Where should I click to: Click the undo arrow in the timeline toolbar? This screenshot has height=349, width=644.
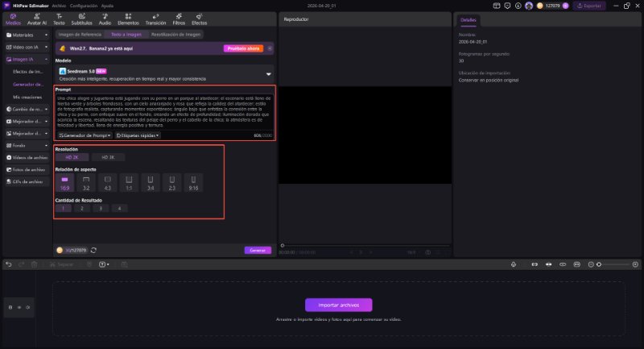coord(9,264)
